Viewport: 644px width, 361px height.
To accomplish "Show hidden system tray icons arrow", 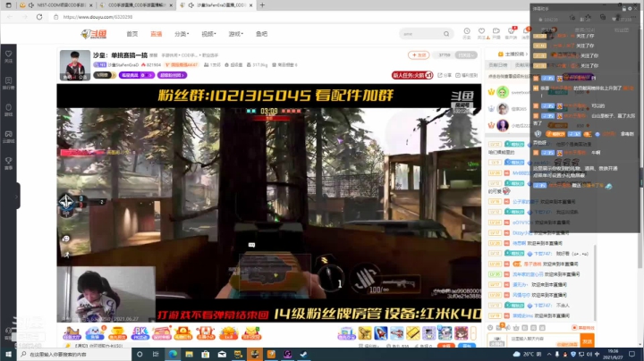I will point(549,354).
